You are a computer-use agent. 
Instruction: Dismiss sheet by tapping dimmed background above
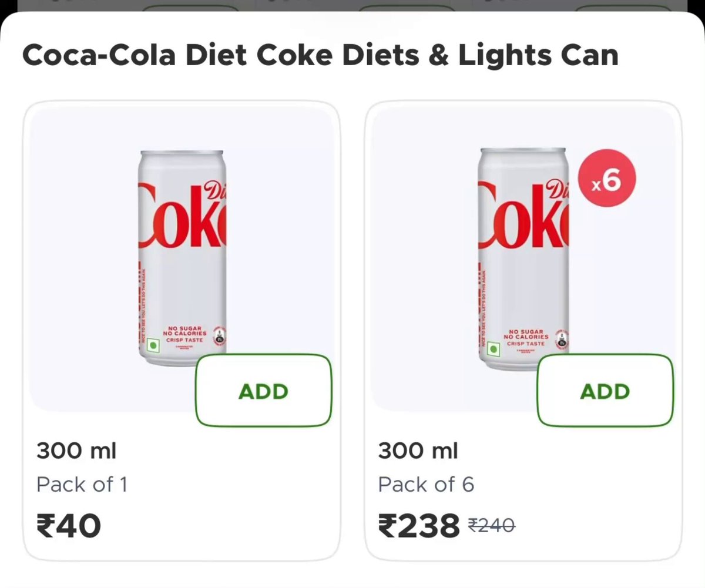[x=352, y=5]
